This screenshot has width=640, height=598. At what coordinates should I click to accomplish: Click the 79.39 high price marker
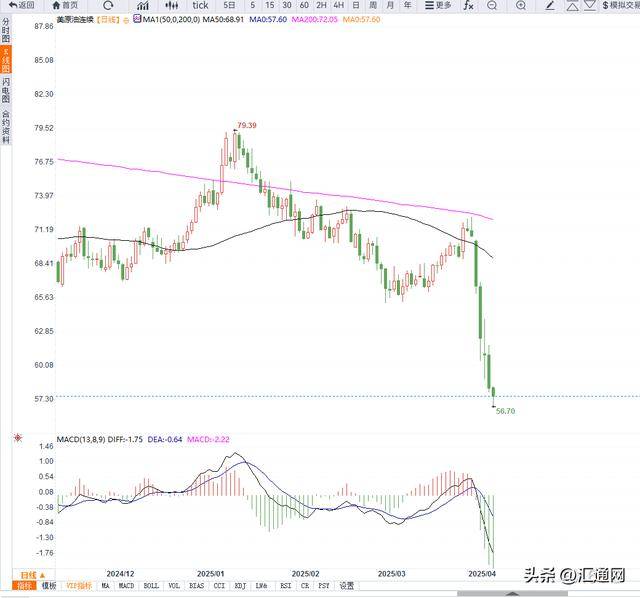246,125
